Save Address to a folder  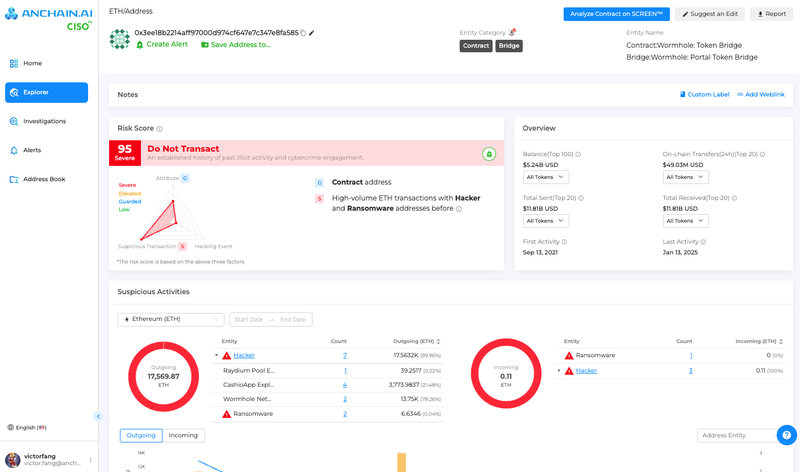tap(236, 45)
